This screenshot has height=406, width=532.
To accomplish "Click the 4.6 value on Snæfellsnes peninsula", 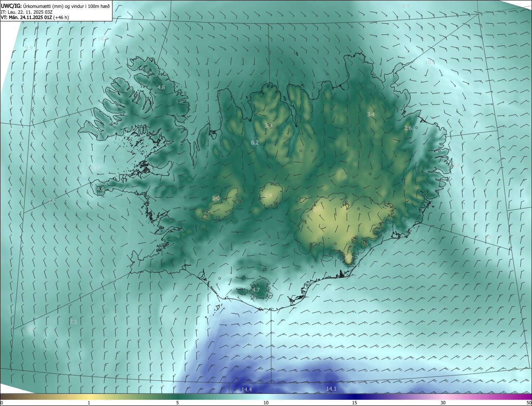I will pyautogui.click(x=101, y=189).
